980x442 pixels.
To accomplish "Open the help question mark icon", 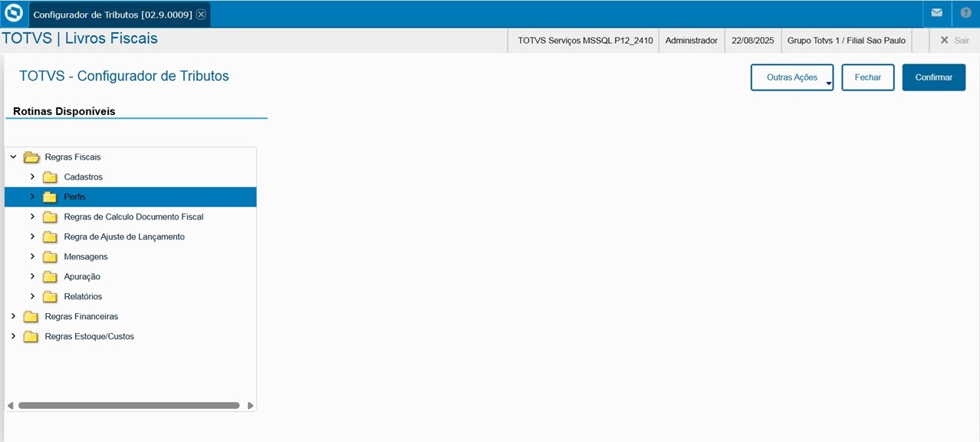I will point(965,13).
